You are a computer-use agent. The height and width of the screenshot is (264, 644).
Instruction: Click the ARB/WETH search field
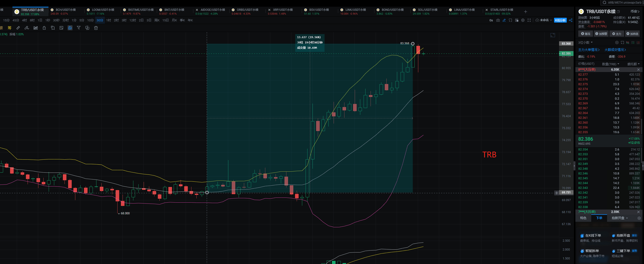pyautogui.click(x=620, y=3)
